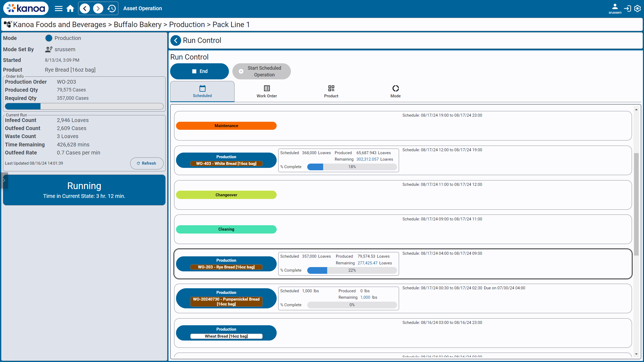
Task: Select WO-403 White Bread scheduled production
Action: pos(226,160)
